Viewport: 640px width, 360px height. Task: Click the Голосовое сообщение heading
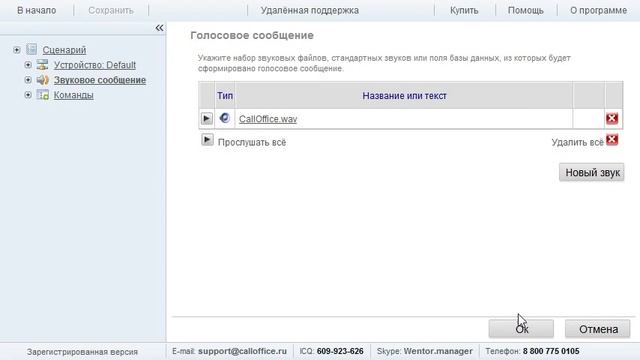252,36
